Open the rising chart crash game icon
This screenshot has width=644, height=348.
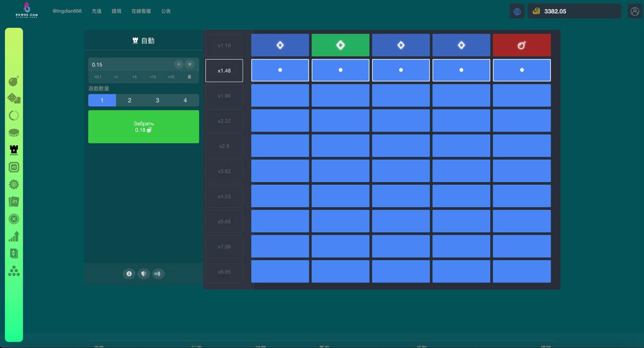14,236
